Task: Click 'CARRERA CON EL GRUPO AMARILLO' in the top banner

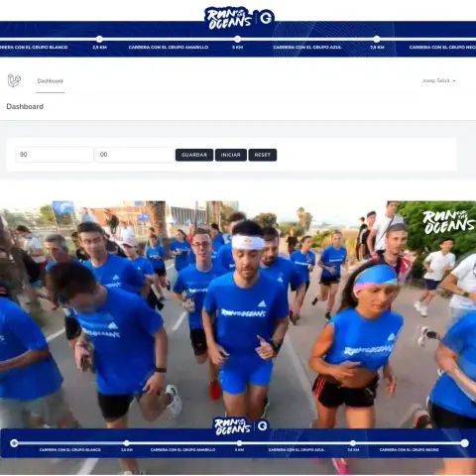Action: pos(169,48)
